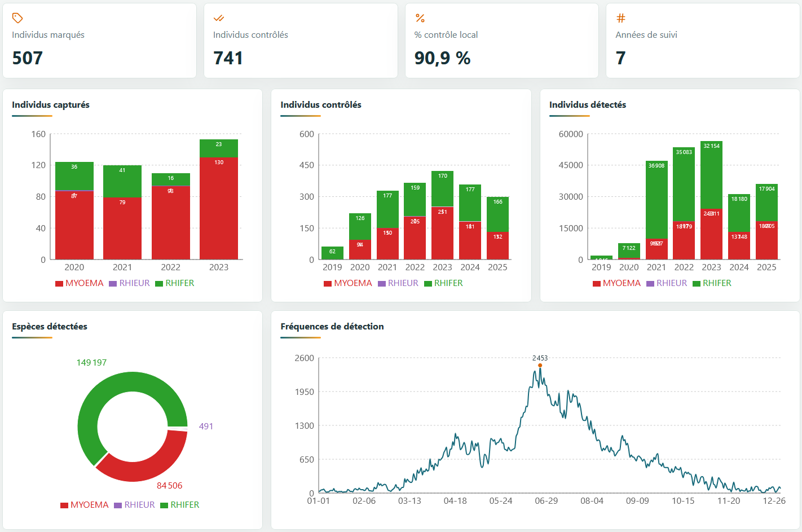Click the hash icon on Années de suivi card
Viewport: 802px width, 532px height.
pyautogui.click(x=621, y=18)
